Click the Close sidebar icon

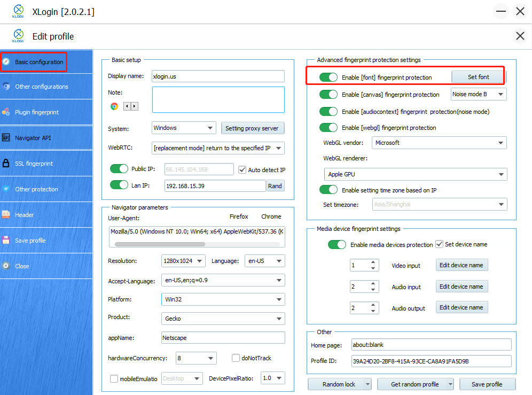(6, 266)
